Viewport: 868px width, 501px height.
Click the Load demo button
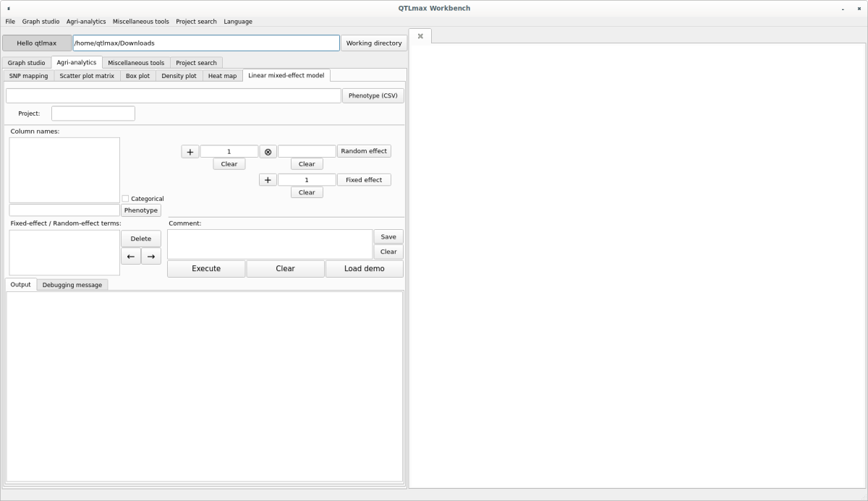click(x=364, y=269)
